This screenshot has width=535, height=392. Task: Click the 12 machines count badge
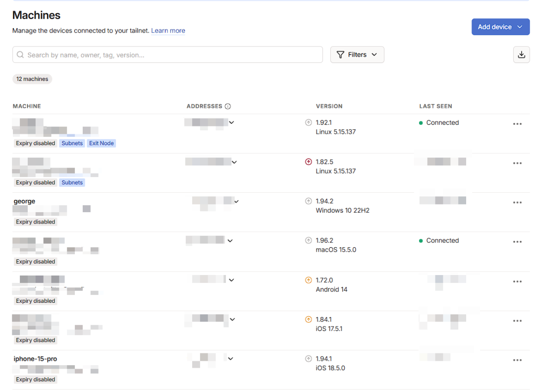coord(32,79)
